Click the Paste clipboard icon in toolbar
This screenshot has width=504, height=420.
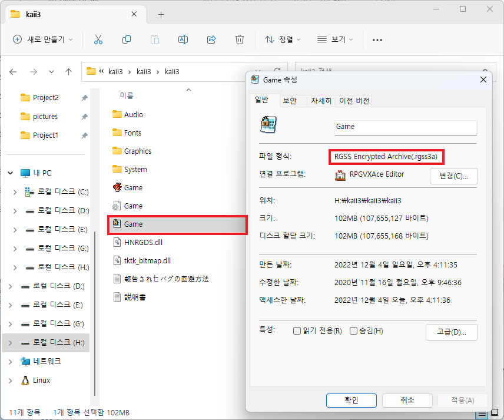pos(155,39)
